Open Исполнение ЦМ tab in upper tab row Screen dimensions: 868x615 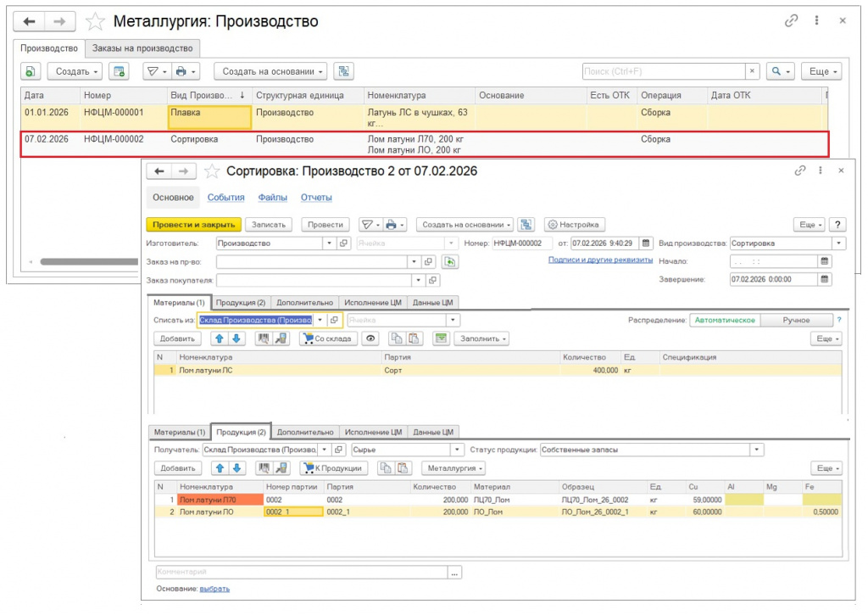click(x=373, y=303)
